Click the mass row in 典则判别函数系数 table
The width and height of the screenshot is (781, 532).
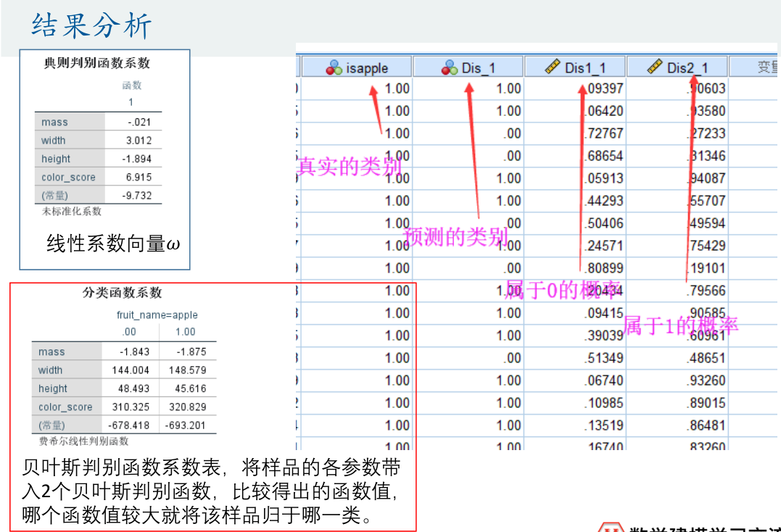(x=98, y=122)
